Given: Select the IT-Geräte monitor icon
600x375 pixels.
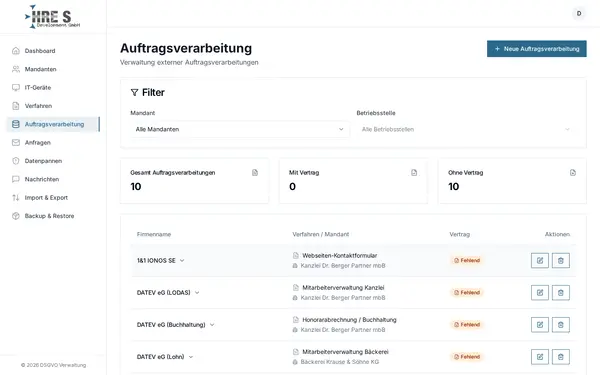Looking at the screenshot, I should pyautogui.click(x=16, y=87).
